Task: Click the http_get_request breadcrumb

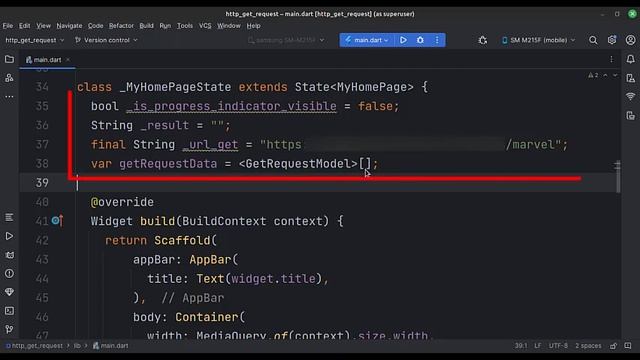Action: point(34,346)
